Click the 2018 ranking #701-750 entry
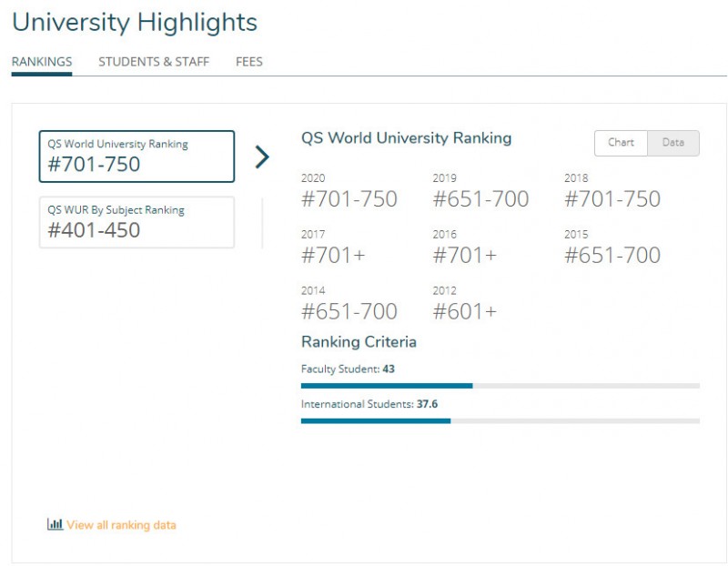The width and height of the screenshot is (728, 566). click(x=612, y=198)
